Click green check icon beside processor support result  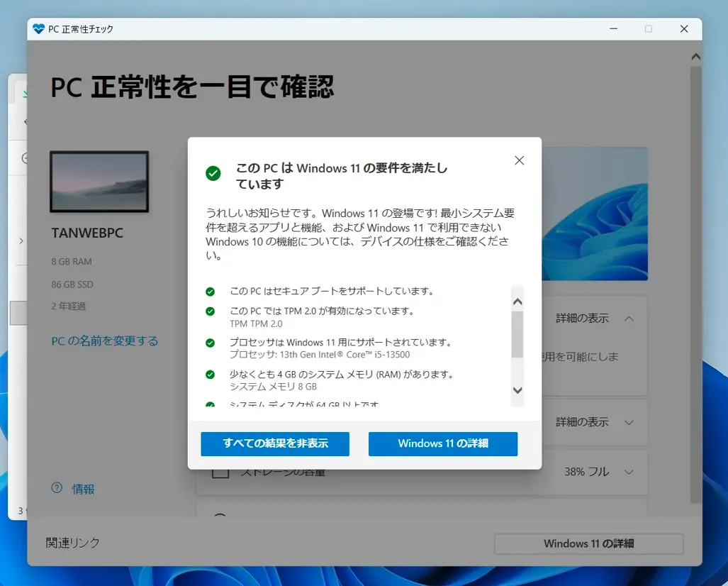[210, 343]
